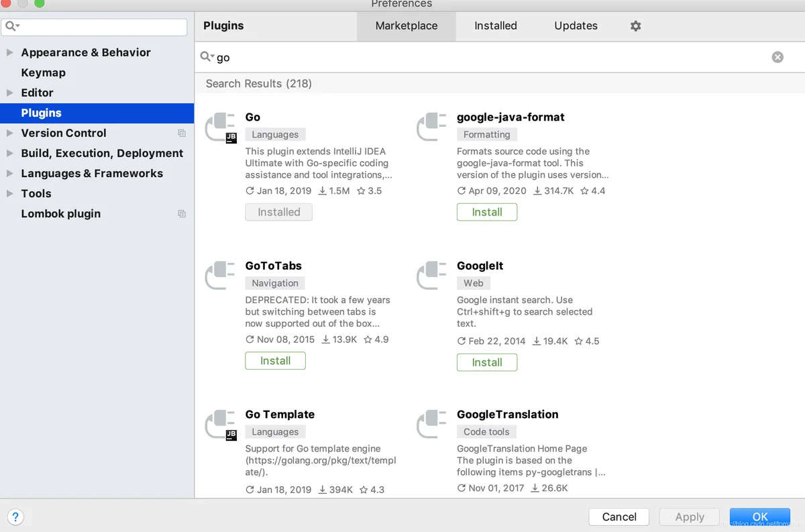805x532 pixels.
Task: Switch to the Installed tab
Action: tap(496, 26)
